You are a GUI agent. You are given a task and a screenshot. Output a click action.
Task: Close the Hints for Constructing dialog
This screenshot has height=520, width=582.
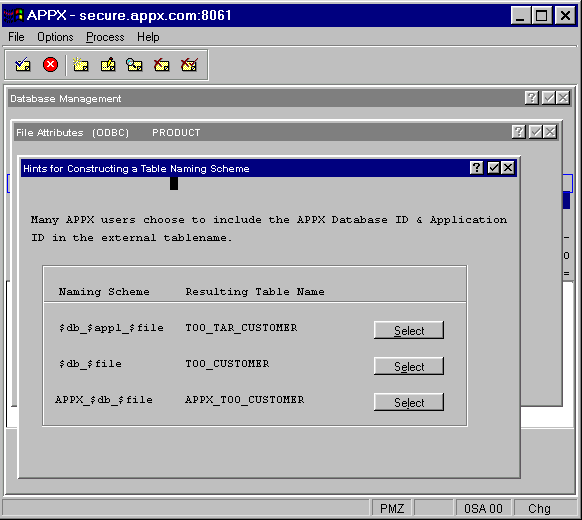[508, 168]
